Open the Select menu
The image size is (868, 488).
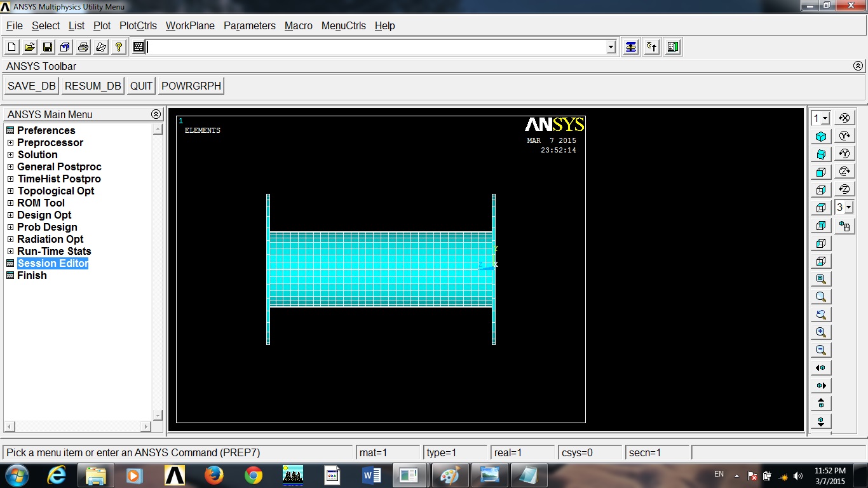[x=46, y=26]
